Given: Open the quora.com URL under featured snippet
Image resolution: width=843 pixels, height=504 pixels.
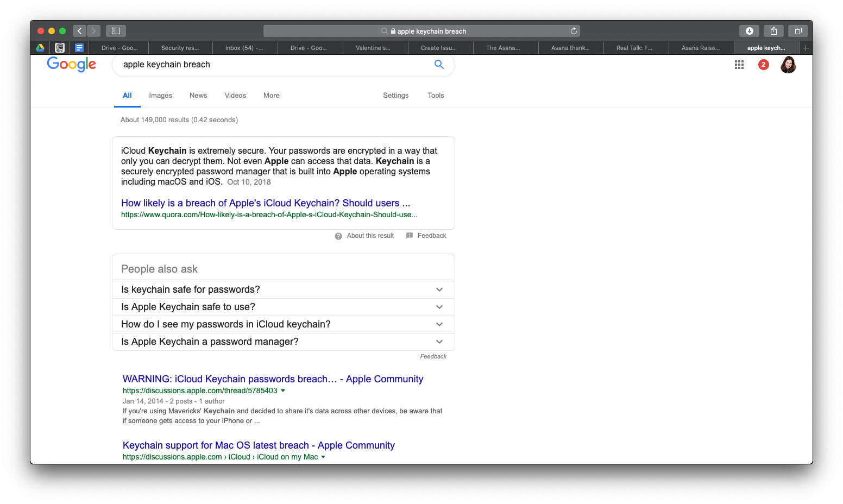Looking at the screenshot, I should 269,215.
